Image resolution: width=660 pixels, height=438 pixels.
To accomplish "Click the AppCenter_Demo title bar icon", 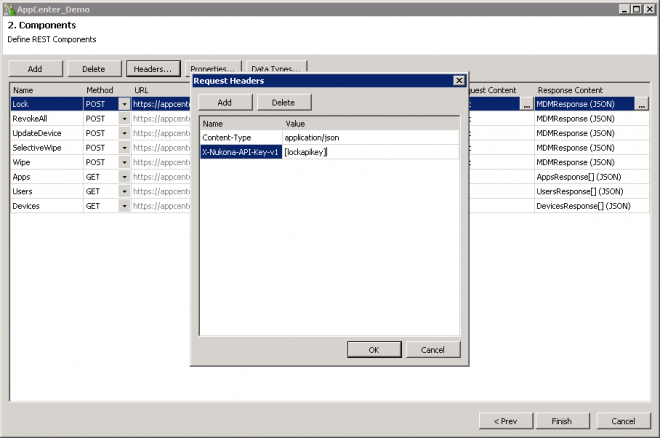I will [9, 9].
